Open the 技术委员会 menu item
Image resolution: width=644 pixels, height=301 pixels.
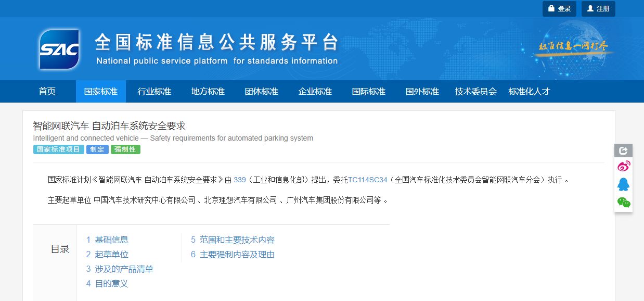coord(475,92)
